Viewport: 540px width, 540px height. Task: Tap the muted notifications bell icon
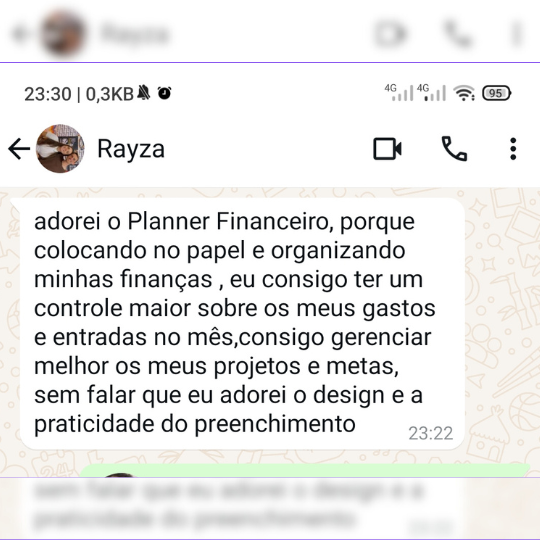[144, 93]
